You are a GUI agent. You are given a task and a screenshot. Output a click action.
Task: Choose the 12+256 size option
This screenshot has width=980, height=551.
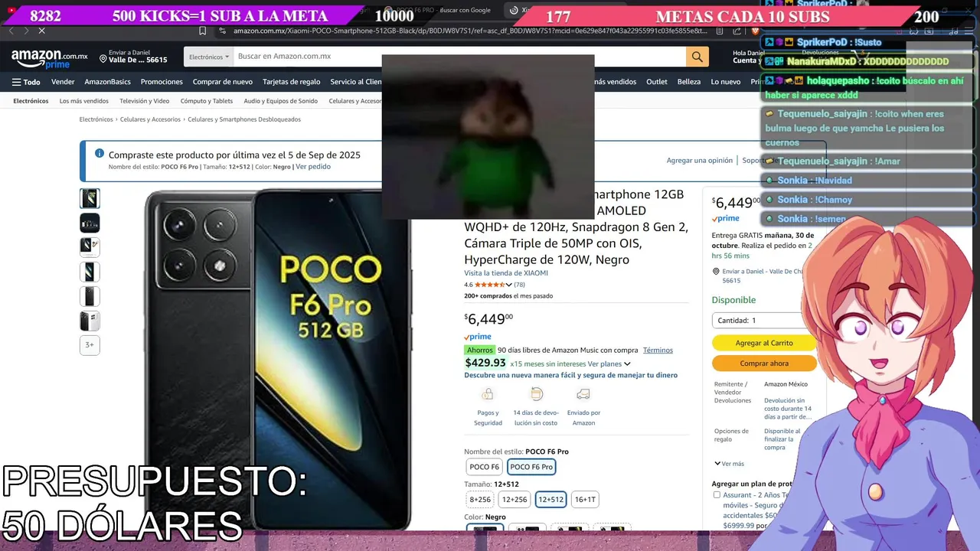point(514,500)
